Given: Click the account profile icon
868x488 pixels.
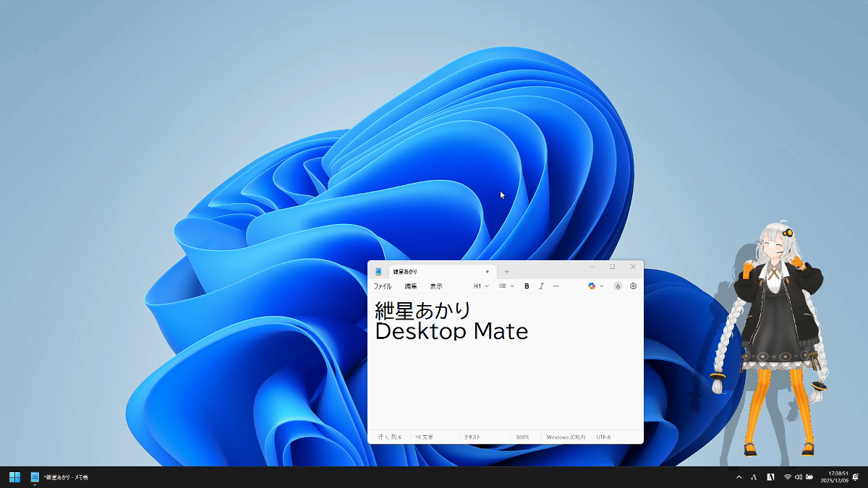Looking at the screenshot, I should pyautogui.click(x=618, y=286).
